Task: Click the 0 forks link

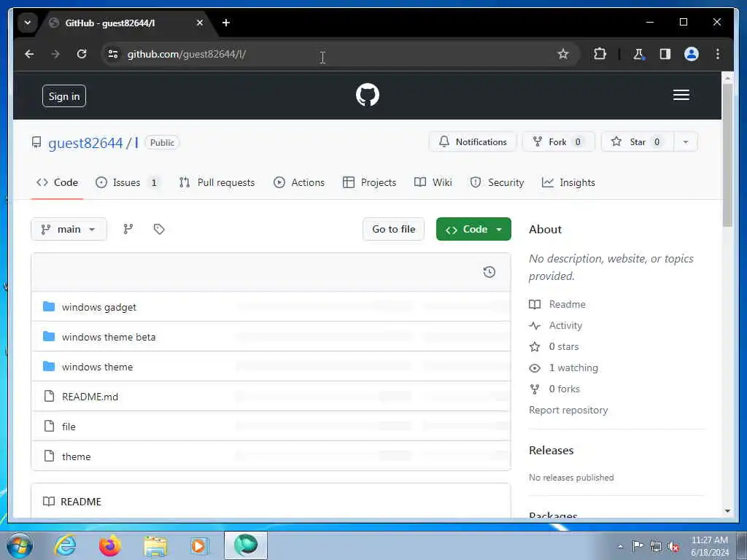Action: tap(554, 389)
